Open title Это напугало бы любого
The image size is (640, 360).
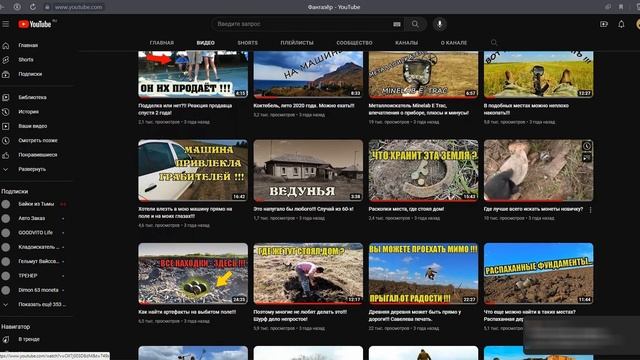tap(303, 209)
